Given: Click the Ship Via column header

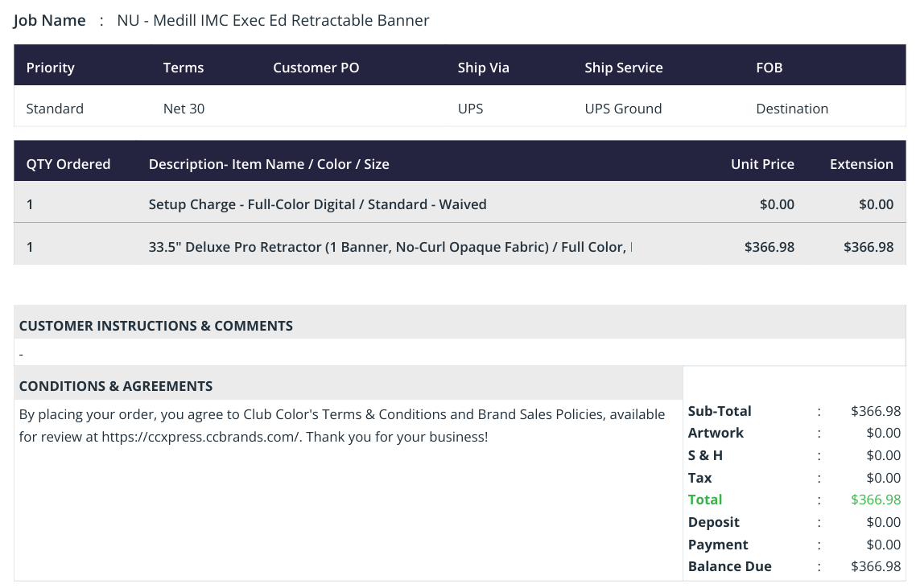Looking at the screenshot, I should [483, 68].
